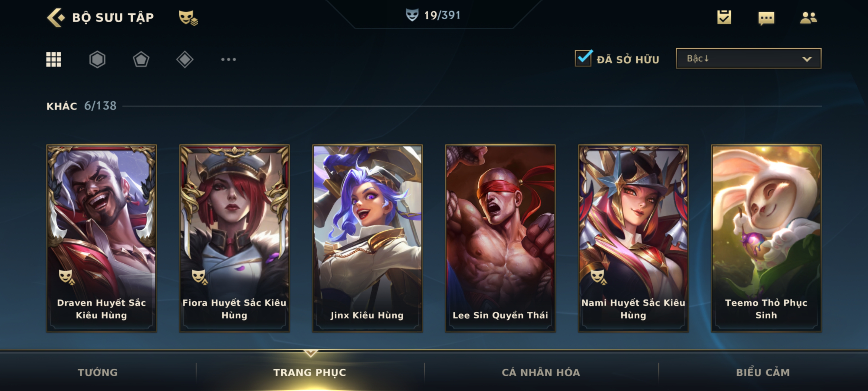Open the chat messages icon
868x391 pixels.
coord(766,18)
